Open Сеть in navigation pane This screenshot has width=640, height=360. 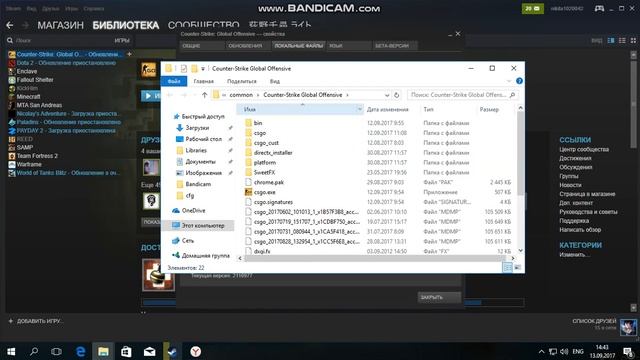coord(187,241)
